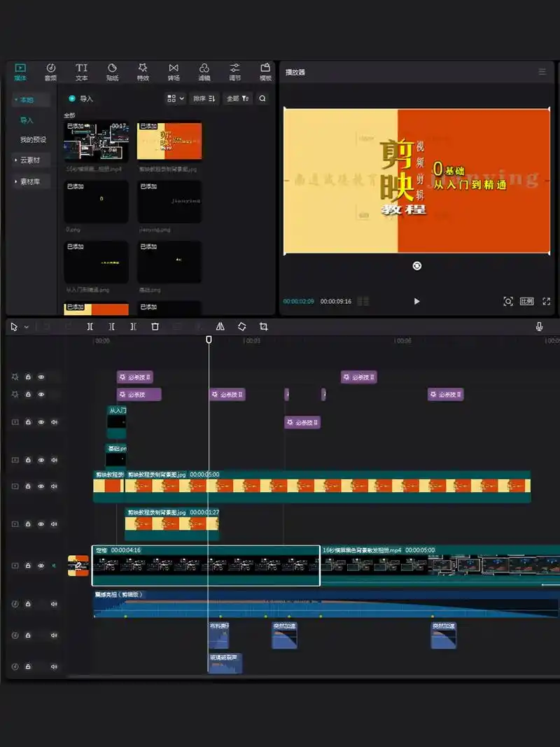Open the 贴纸 stickers panel

(x=112, y=71)
